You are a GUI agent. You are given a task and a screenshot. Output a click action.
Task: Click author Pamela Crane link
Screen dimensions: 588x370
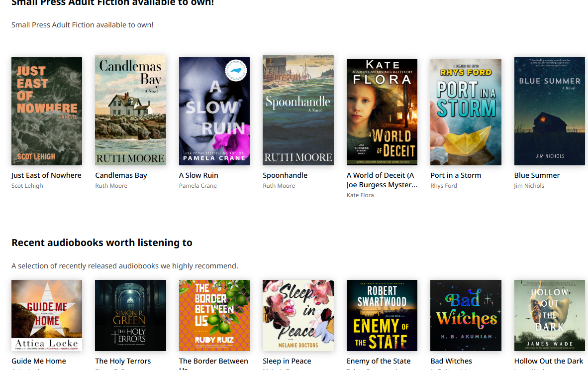click(198, 186)
